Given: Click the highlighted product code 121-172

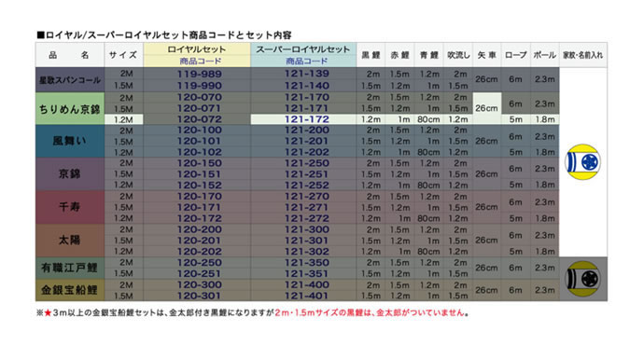Looking at the screenshot, I should pos(307,119).
